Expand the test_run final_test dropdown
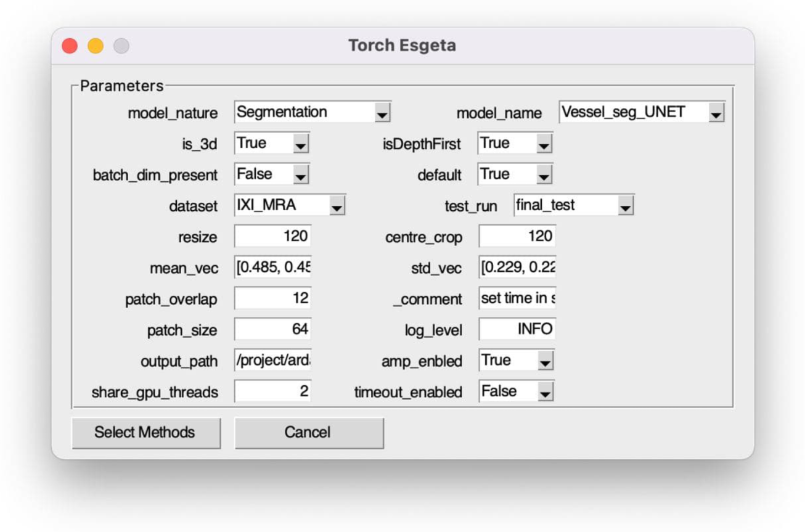This screenshot has height=532, width=805. click(x=573, y=205)
